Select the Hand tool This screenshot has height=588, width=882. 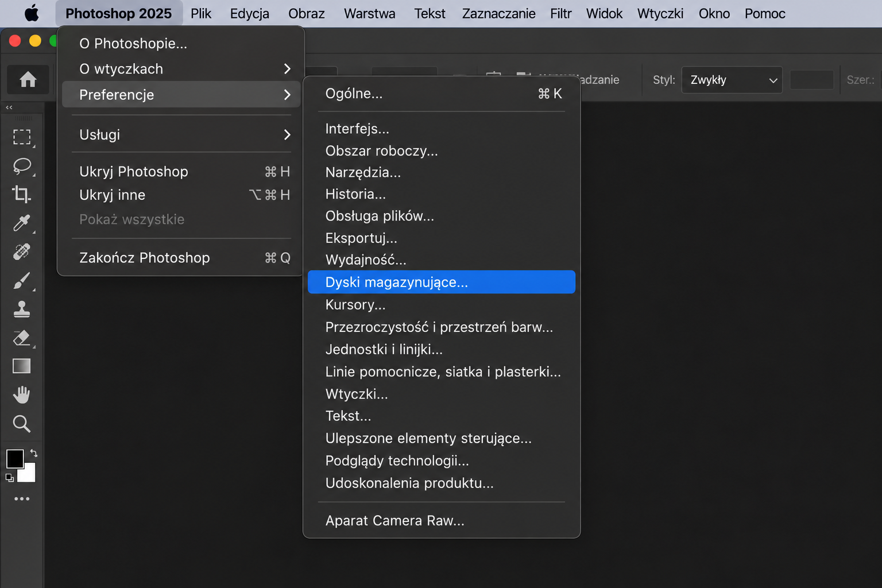click(22, 394)
